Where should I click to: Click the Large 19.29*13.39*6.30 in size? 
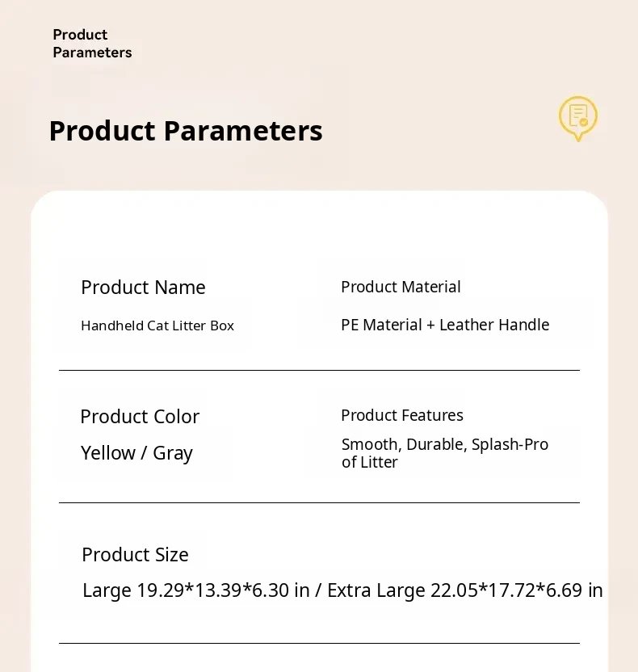tap(196, 590)
